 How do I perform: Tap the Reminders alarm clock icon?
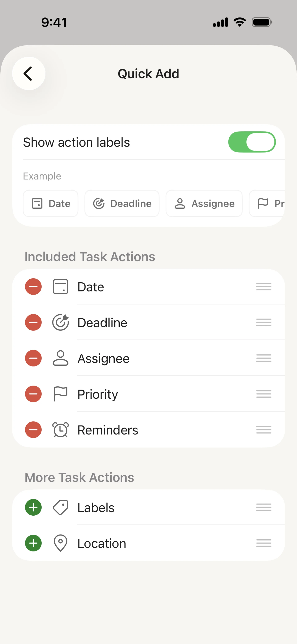coord(60,430)
